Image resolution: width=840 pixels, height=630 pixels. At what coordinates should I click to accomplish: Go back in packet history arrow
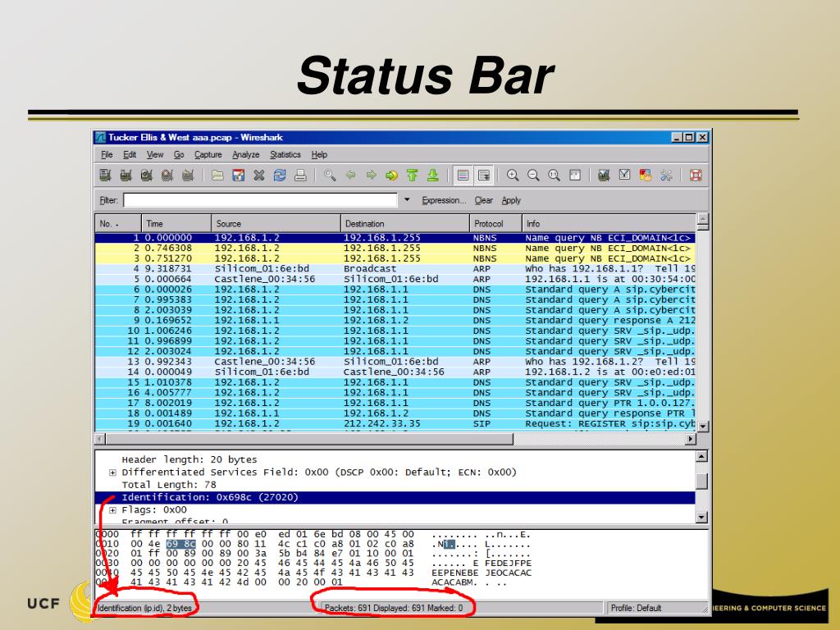350,176
